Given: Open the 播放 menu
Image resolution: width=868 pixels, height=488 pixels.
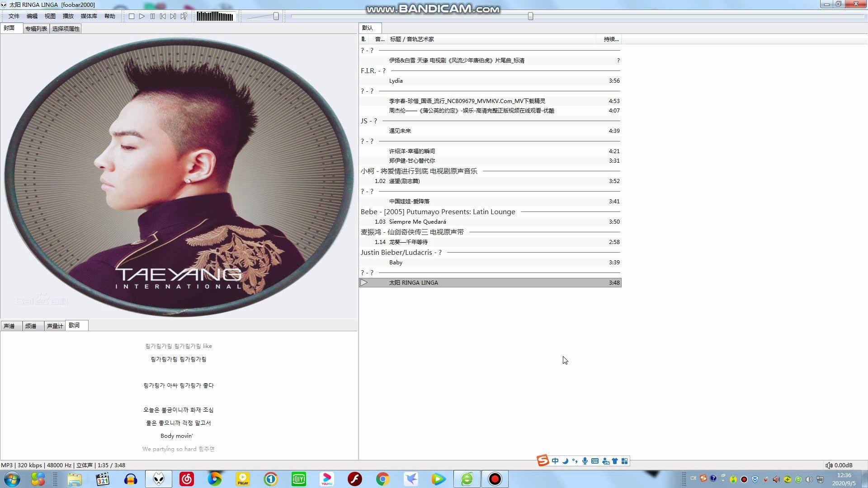Looking at the screenshot, I should (68, 16).
